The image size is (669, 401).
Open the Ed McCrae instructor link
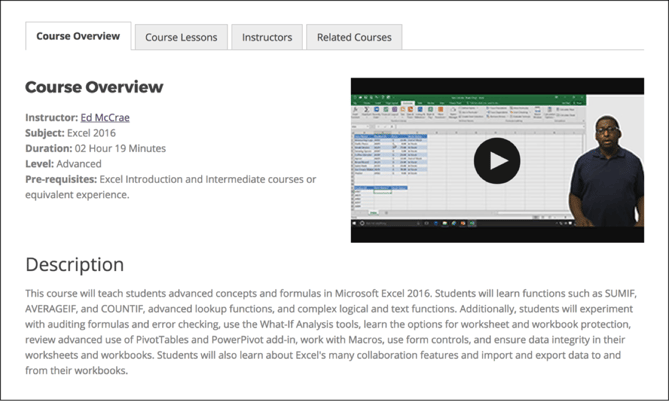click(x=105, y=117)
